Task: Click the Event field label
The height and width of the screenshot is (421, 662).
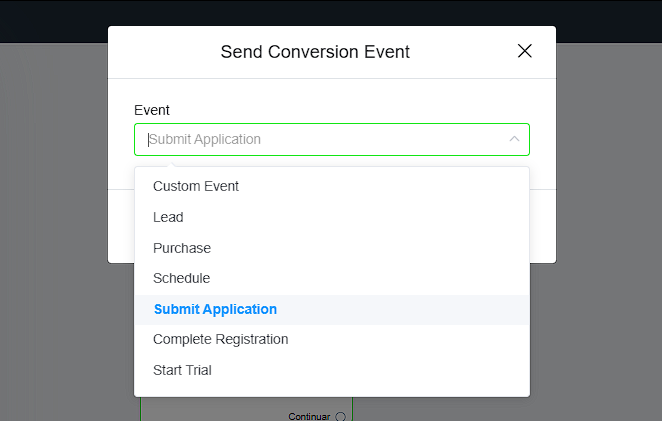Action: click(152, 110)
